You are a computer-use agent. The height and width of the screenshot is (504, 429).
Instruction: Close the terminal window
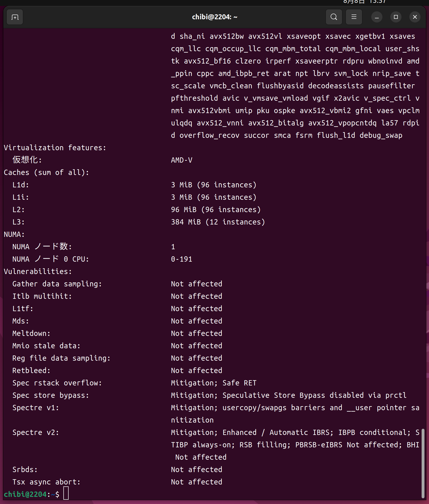coord(415,17)
